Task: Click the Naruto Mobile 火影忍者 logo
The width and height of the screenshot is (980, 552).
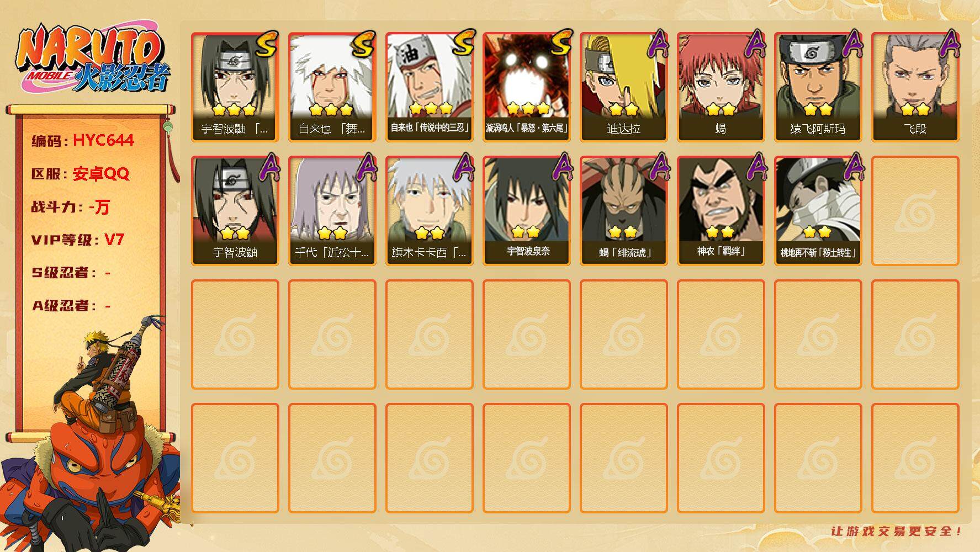Action: click(x=93, y=59)
